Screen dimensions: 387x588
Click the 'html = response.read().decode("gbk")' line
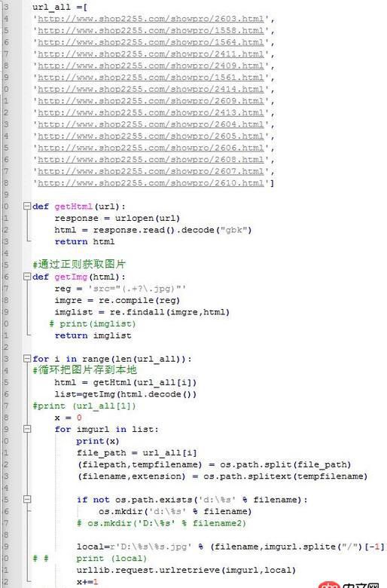tap(153, 230)
